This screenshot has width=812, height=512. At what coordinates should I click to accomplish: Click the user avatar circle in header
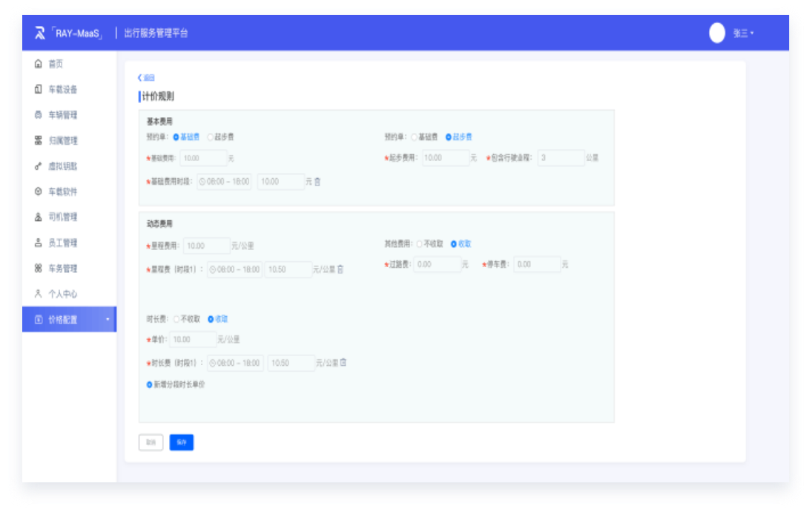(x=716, y=33)
